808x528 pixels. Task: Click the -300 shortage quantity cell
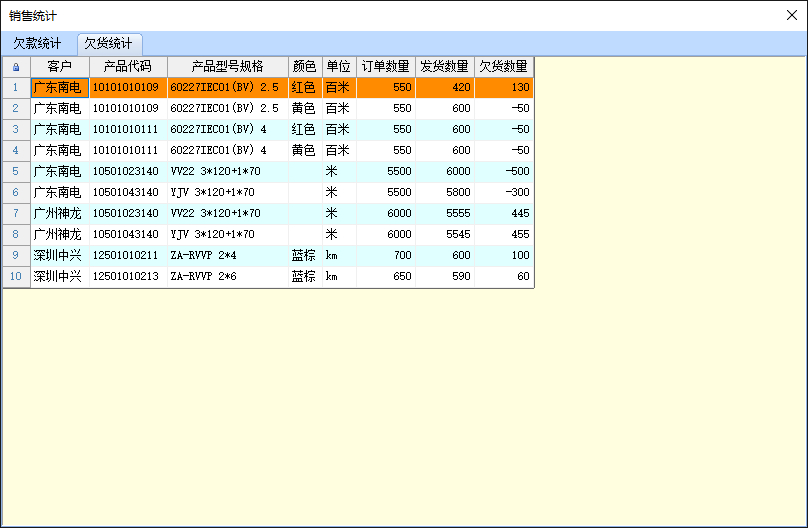pos(503,192)
